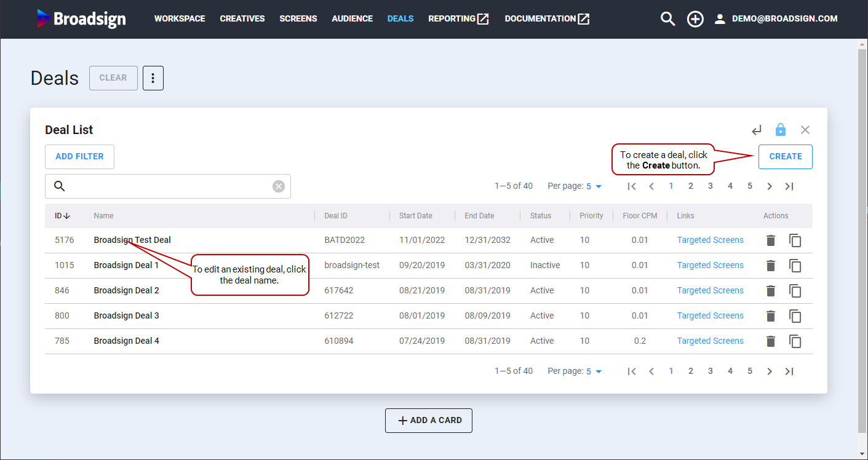Go to previous page in top pagination

[x=651, y=186]
